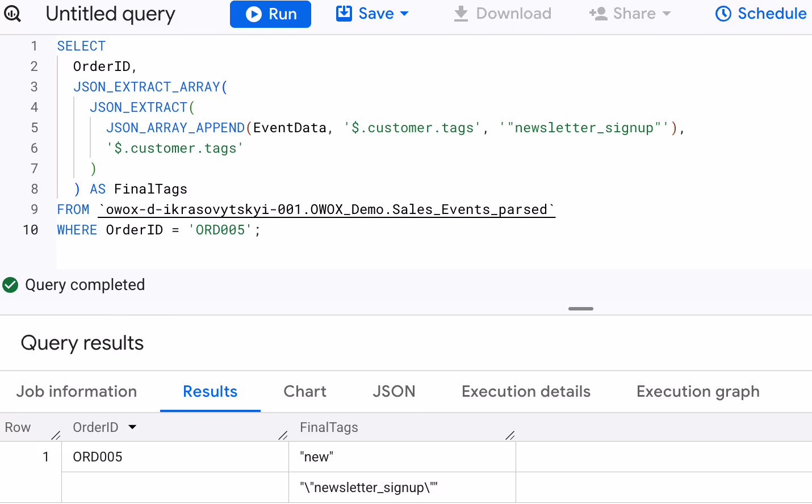Click the Download arrow icon
This screenshot has width=812, height=504.
click(x=461, y=14)
